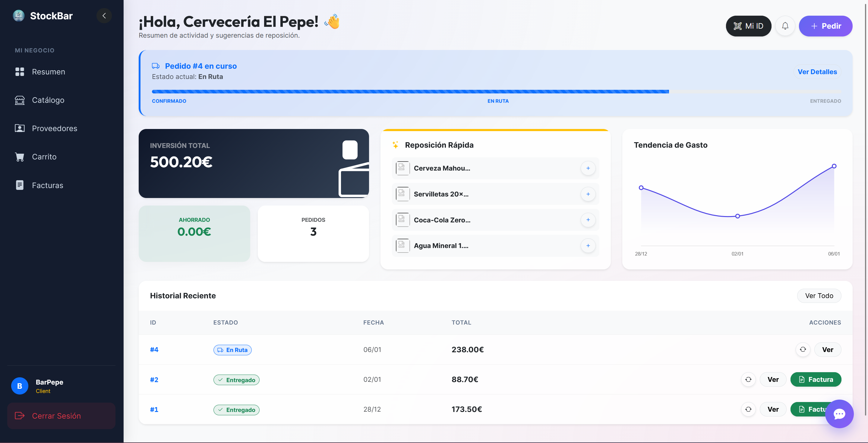This screenshot has height=443, width=868.
Task: Click the En Ruta status badge
Action: (232, 350)
